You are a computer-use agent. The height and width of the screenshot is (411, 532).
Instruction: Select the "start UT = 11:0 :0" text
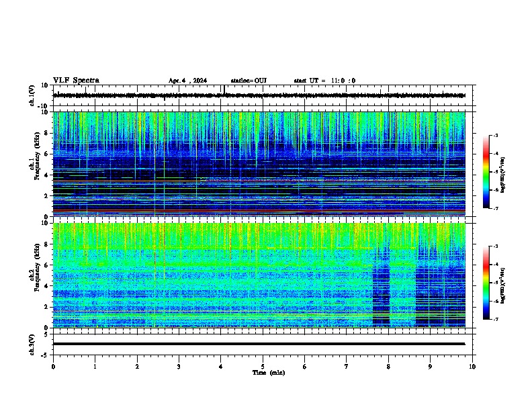[x=324, y=81]
